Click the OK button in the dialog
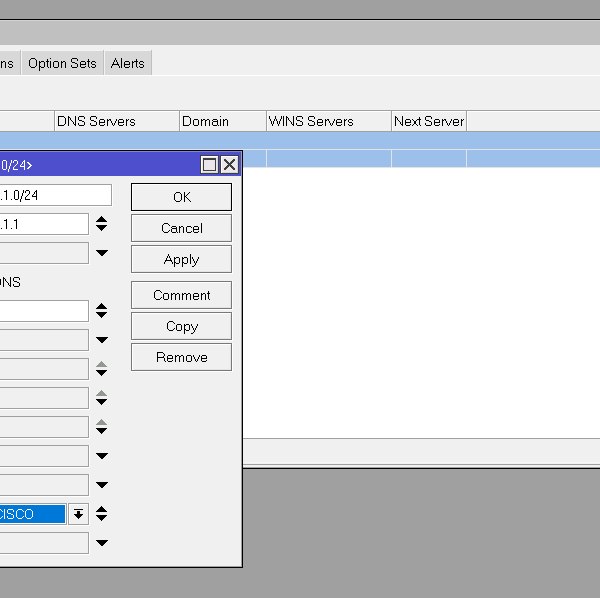600x598 pixels. point(181,197)
